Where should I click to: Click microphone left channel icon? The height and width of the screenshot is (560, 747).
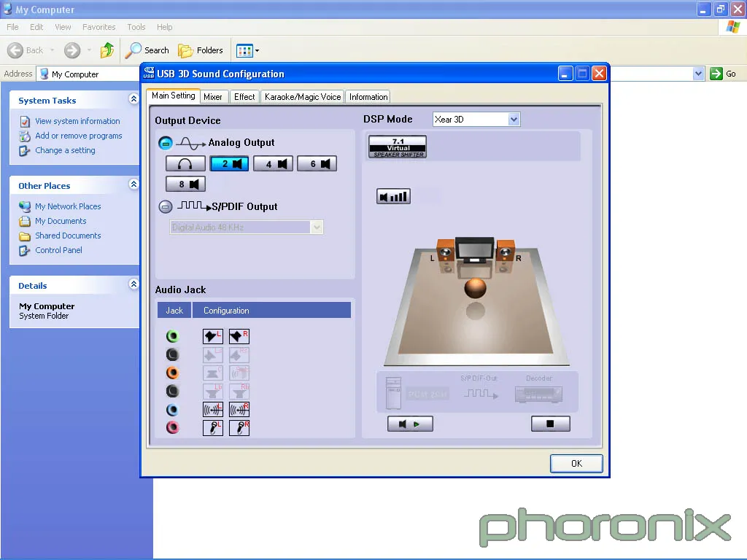point(213,427)
